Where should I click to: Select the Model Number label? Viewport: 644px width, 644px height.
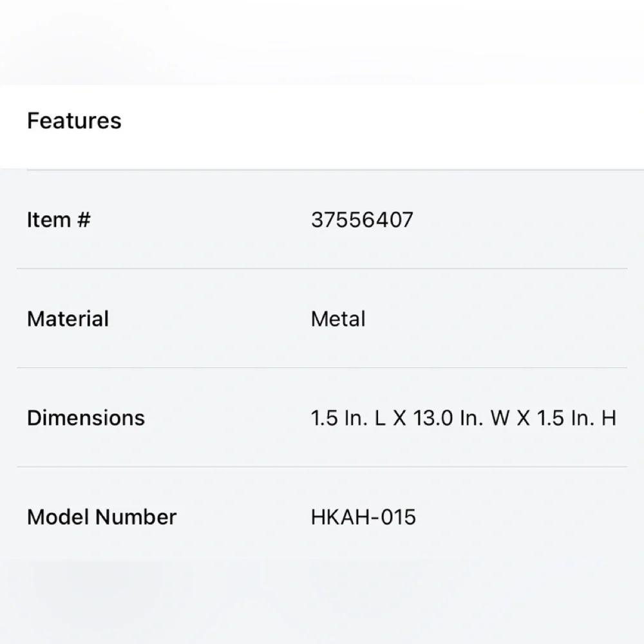pos(102,516)
